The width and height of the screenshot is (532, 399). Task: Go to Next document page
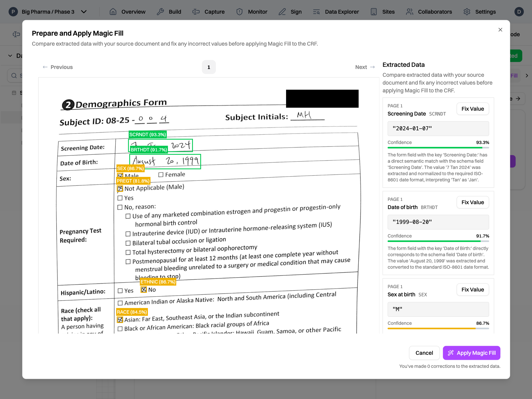click(x=365, y=67)
